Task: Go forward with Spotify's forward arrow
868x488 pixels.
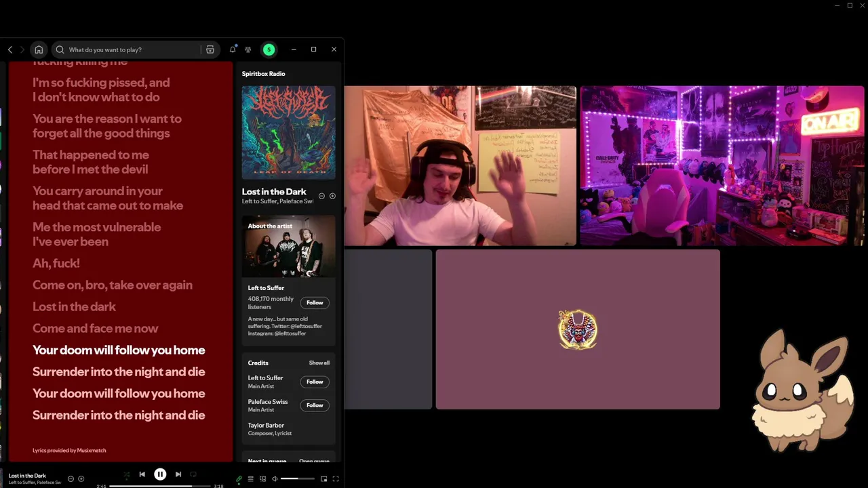Action: 22,49
